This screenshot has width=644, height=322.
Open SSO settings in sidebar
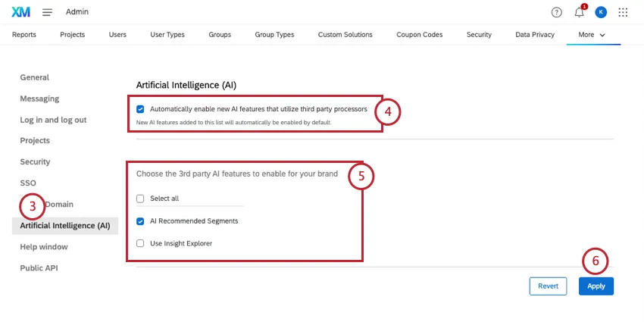(x=28, y=183)
